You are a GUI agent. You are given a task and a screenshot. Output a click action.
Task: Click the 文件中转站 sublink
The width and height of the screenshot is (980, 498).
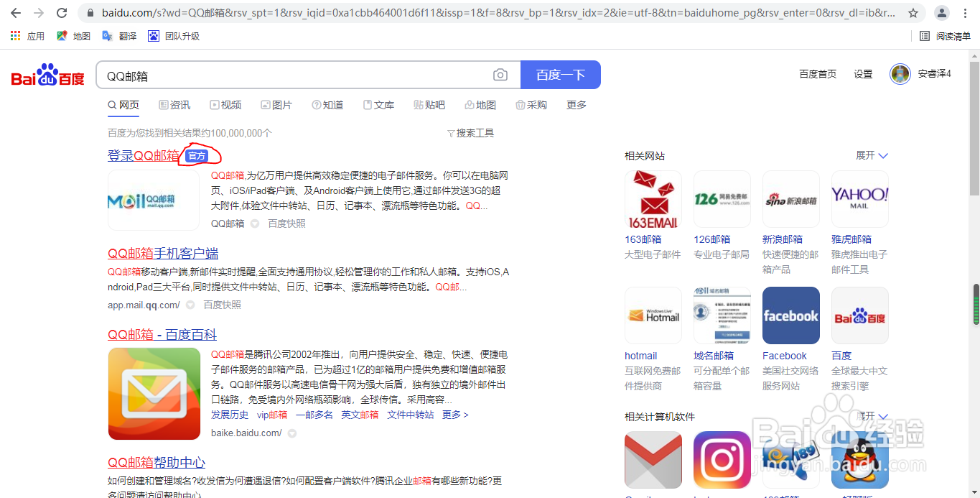(x=411, y=415)
